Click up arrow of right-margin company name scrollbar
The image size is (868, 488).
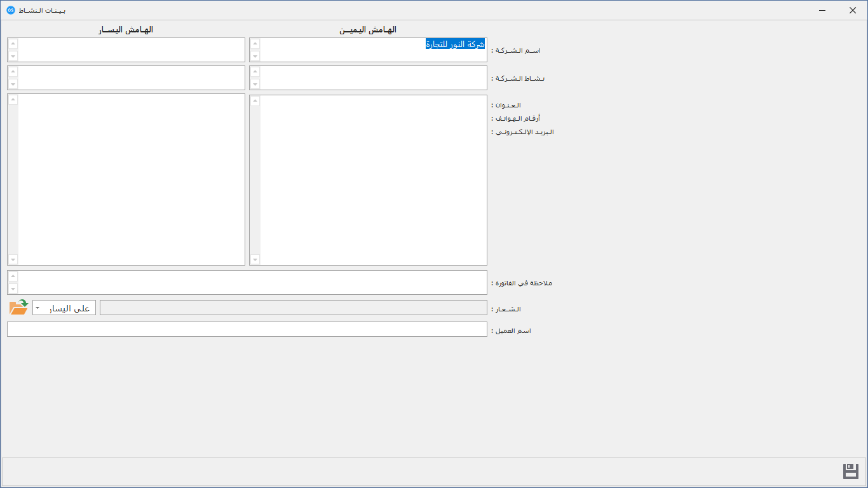click(255, 44)
